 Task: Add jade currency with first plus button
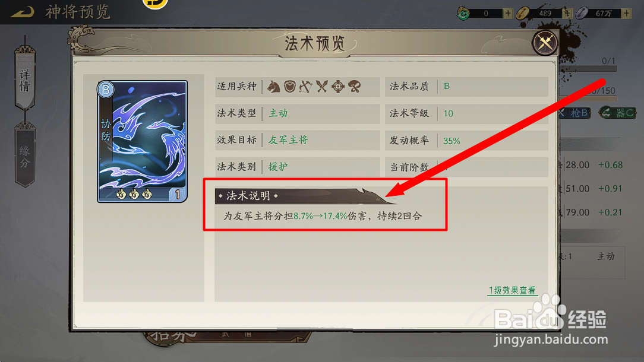[507, 13]
